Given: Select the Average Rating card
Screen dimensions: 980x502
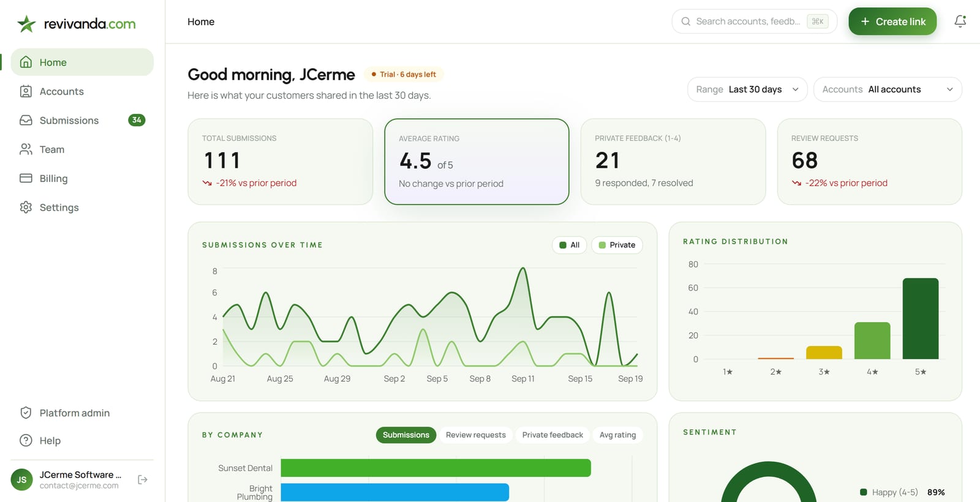Looking at the screenshot, I should 477,162.
